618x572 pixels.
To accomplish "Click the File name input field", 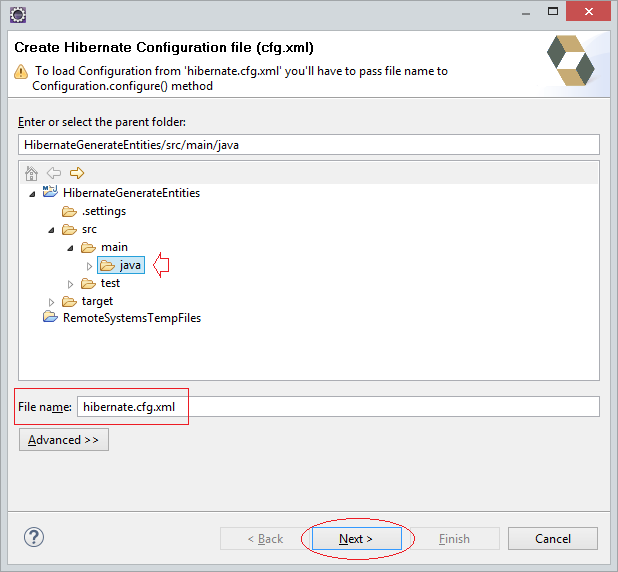I will tap(338, 406).
